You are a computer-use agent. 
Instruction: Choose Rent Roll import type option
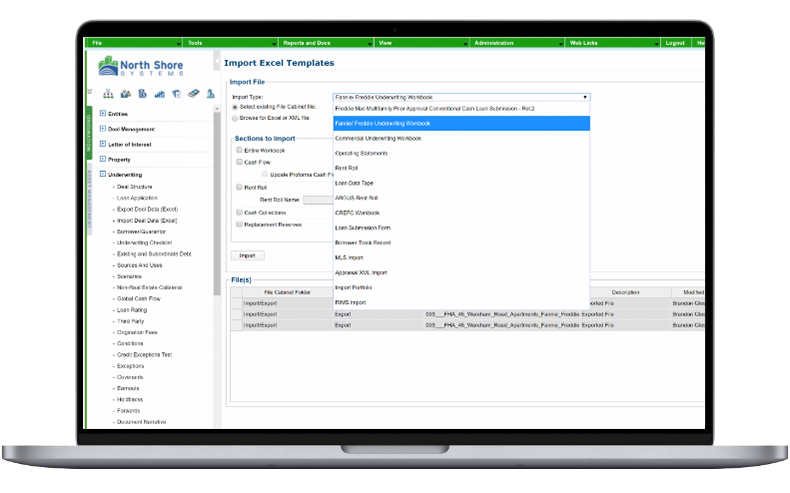tap(462, 168)
